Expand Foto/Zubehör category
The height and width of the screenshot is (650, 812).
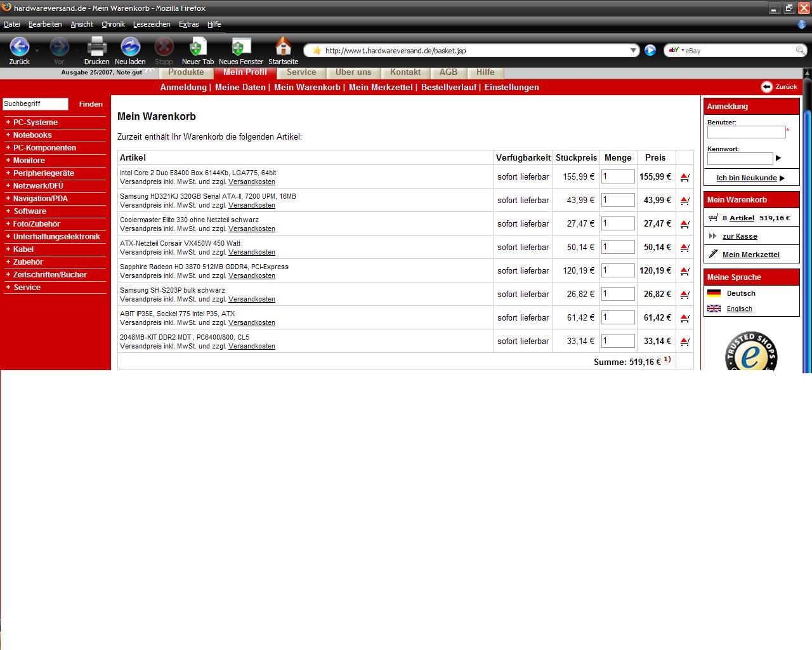[36, 224]
